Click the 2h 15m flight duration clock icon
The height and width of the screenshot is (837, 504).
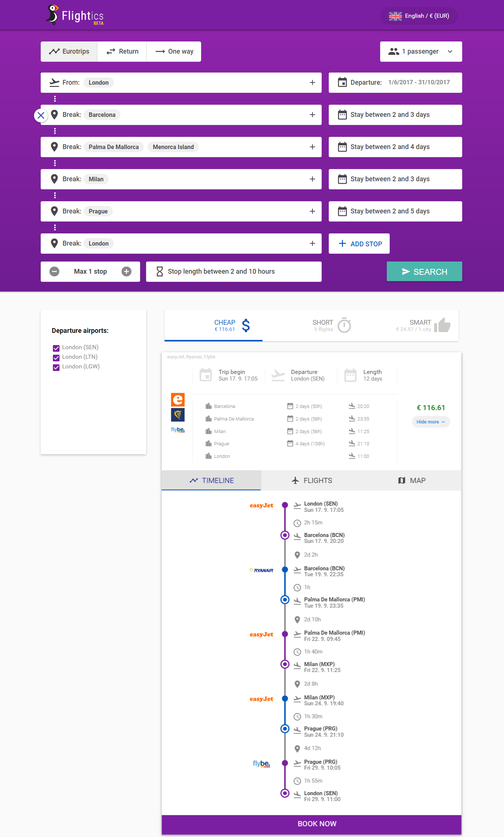(x=297, y=523)
